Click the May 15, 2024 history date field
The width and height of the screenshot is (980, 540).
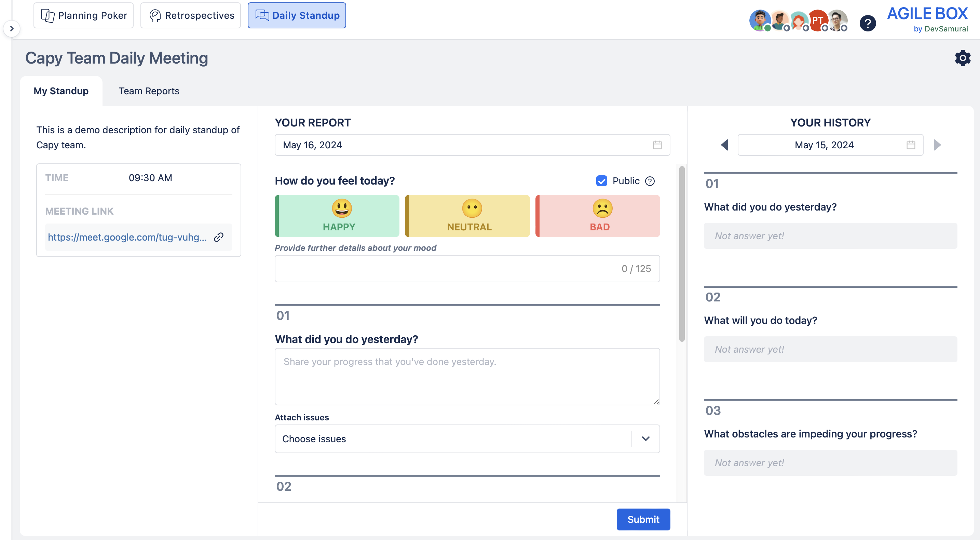coord(830,145)
